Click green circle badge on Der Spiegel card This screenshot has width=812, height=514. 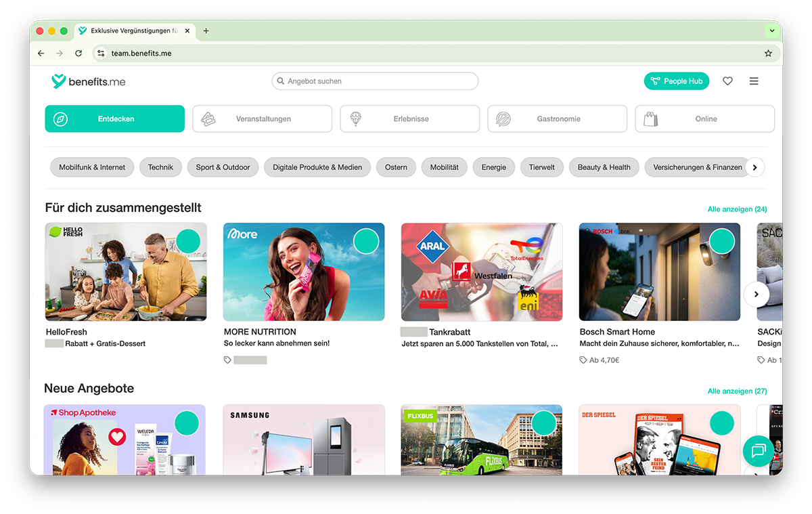click(x=722, y=423)
